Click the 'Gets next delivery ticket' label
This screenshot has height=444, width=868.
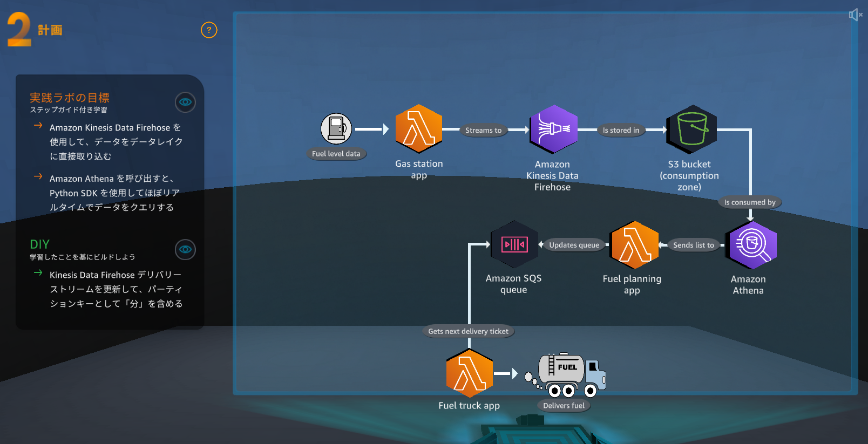click(469, 331)
